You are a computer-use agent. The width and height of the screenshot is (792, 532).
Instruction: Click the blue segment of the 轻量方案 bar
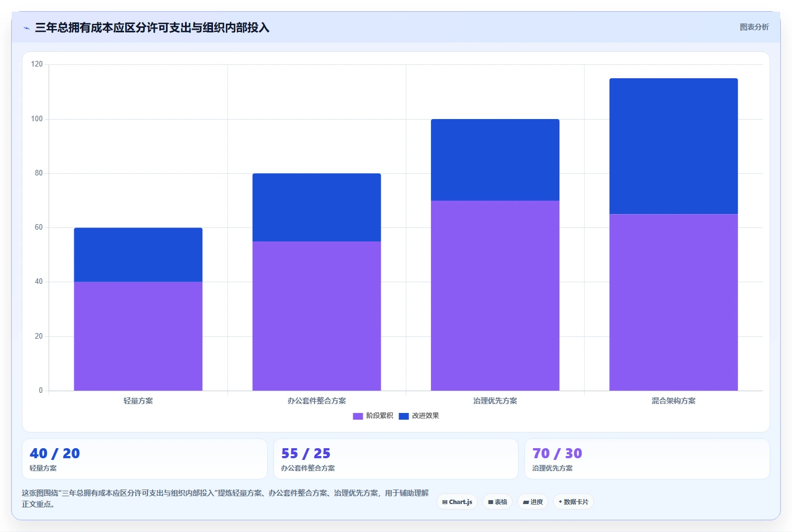pos(138,255)
